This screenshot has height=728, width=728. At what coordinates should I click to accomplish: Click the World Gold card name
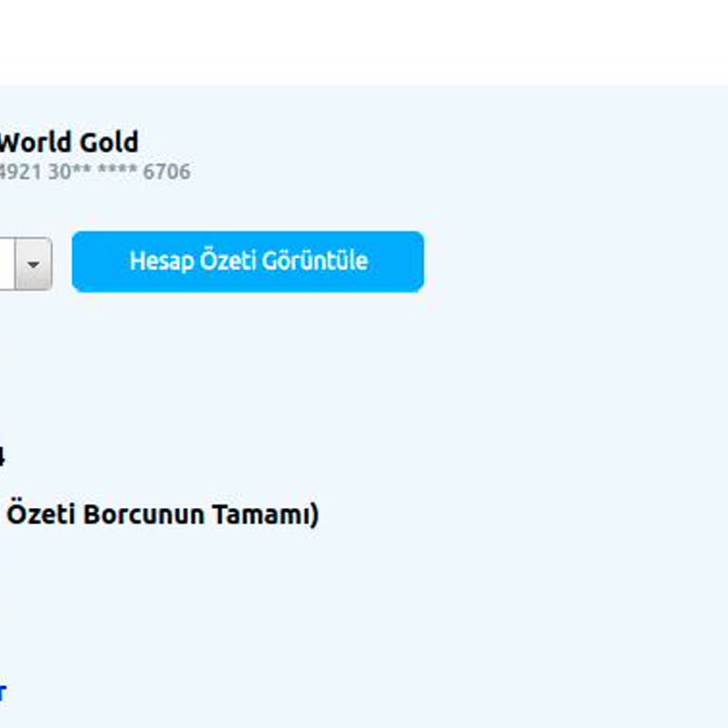(68, 143)
